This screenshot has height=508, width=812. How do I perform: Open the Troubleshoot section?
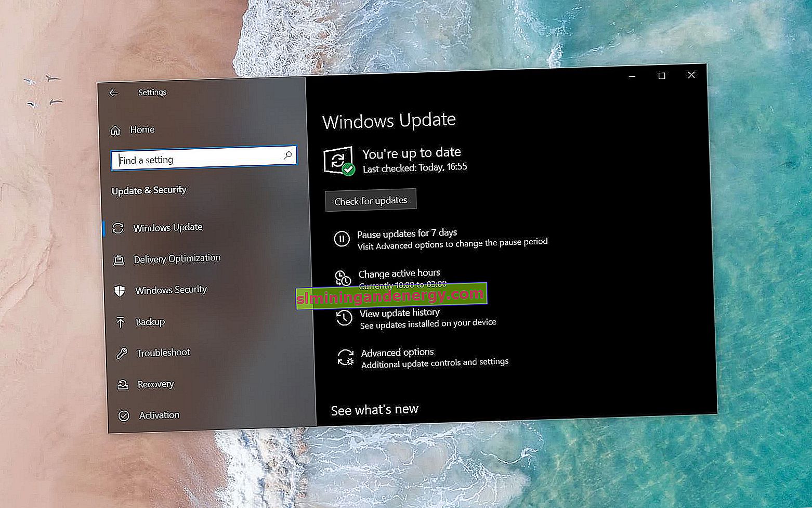point(163,353)
